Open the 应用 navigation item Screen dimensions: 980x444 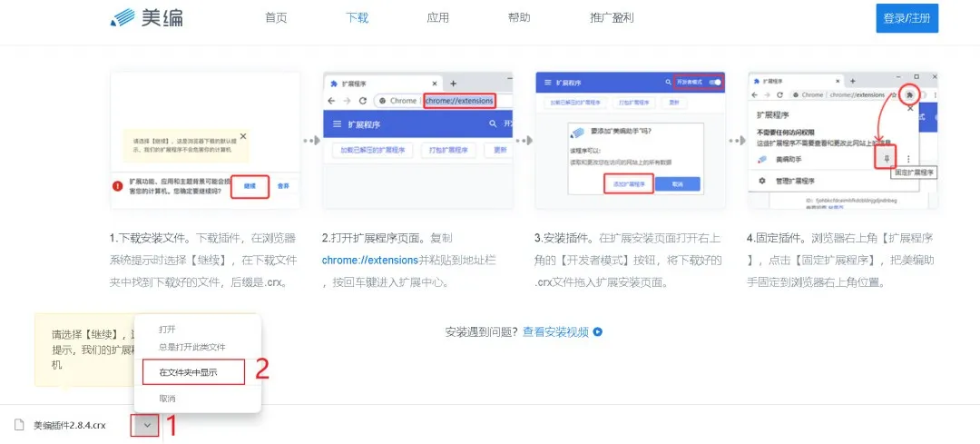437,17
